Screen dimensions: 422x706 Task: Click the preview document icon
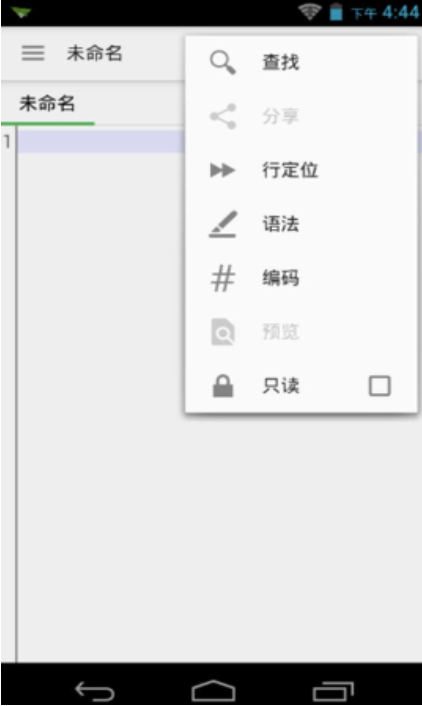[222, 332]
